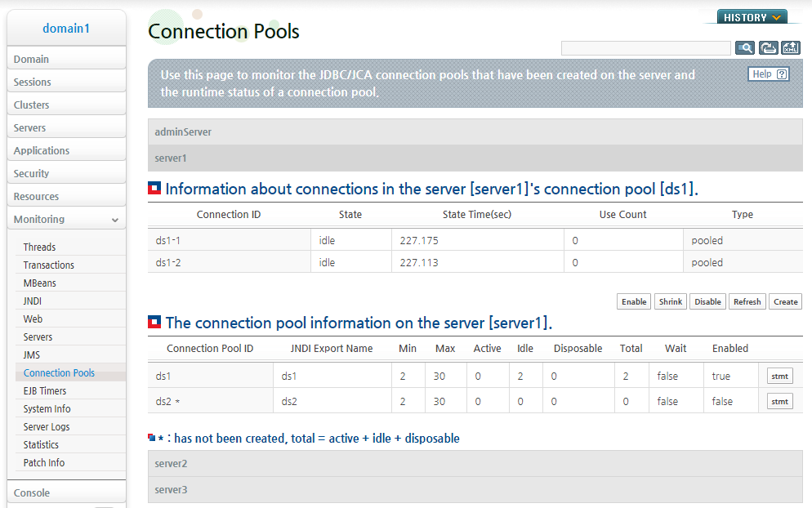The image size is (812, 508).
Task: Open EJB Timers monitoring
Action: pyautogui.click(x=45, y=391)
